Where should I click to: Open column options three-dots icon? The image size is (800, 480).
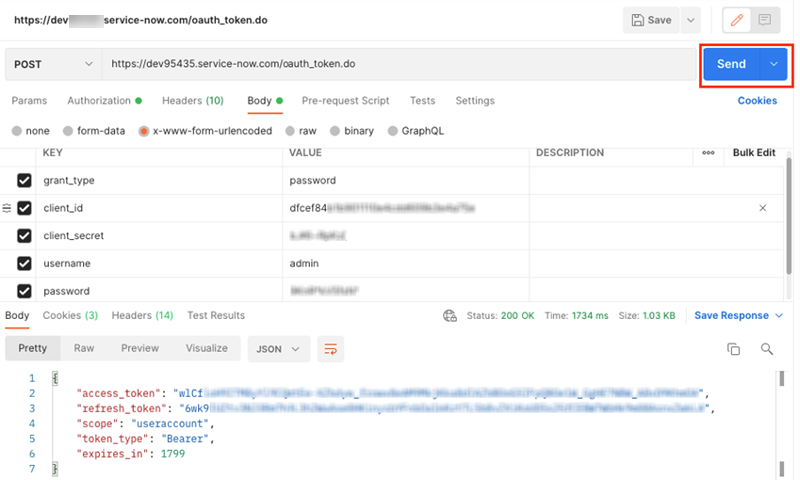click(x=708, y=153)
